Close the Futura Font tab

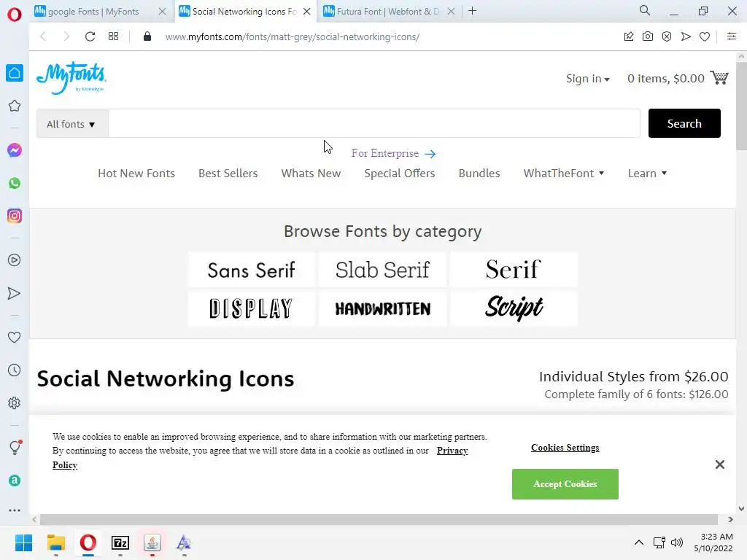coord(451,12)
